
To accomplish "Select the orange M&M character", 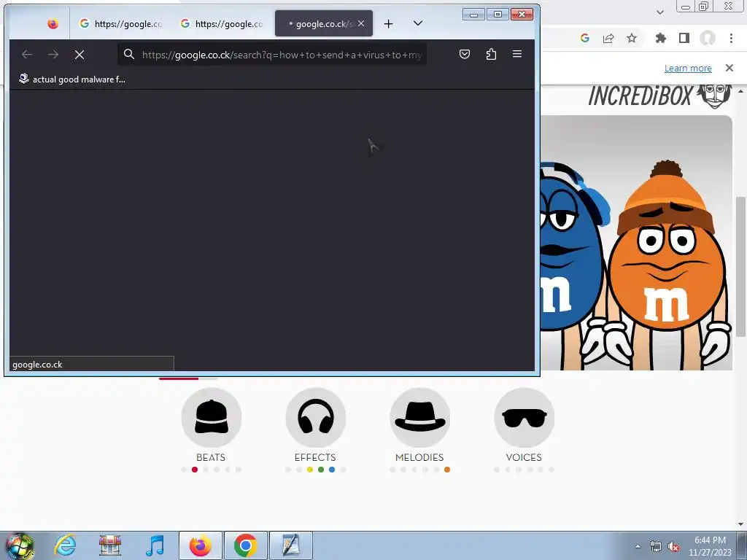I will 667,267.
